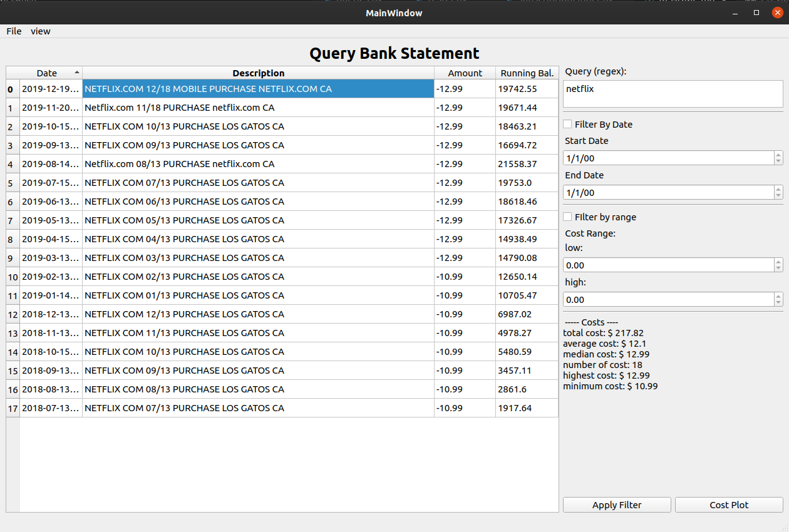Click into the Query regex text box
This screenshot has height=532, width=789.
click(x=673, y=94)
